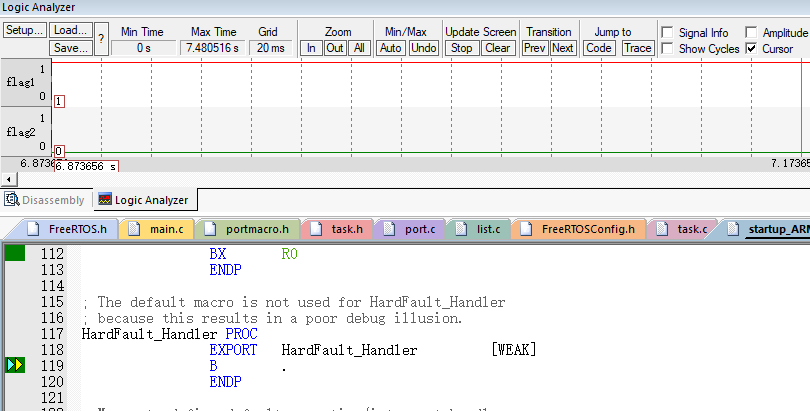The height and width of the screenshot is (411, 810).
Task: Zoom In on the waveform
Action: [311, 48]
